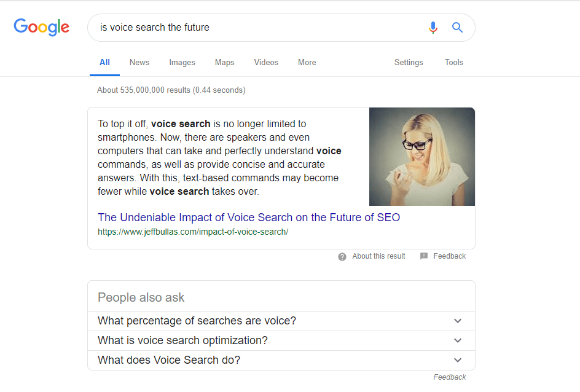Image resolution: width=580 pixels, height=392 pixels.
Task: Click the magnifying glass search icon
Action: [457, 28]
